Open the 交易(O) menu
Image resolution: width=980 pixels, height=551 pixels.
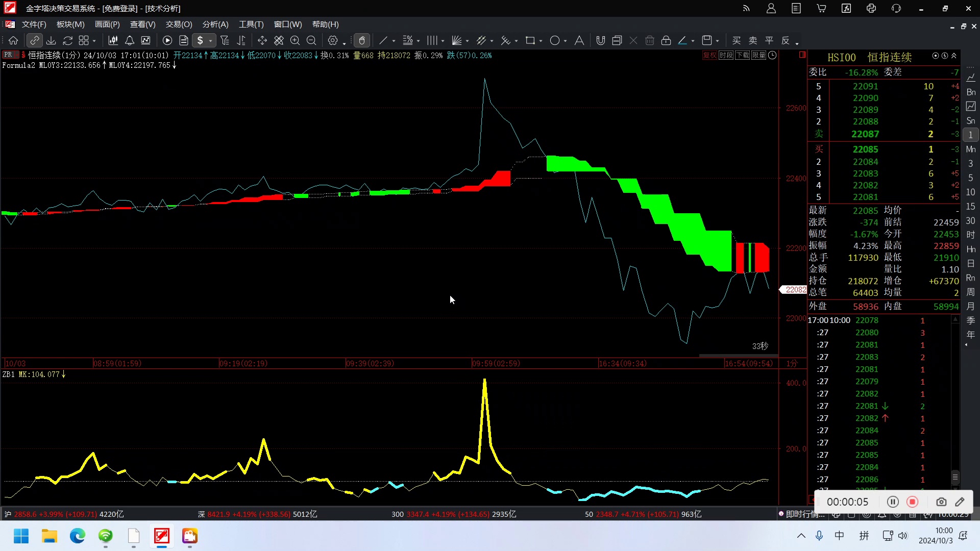[x=179, y=24]
